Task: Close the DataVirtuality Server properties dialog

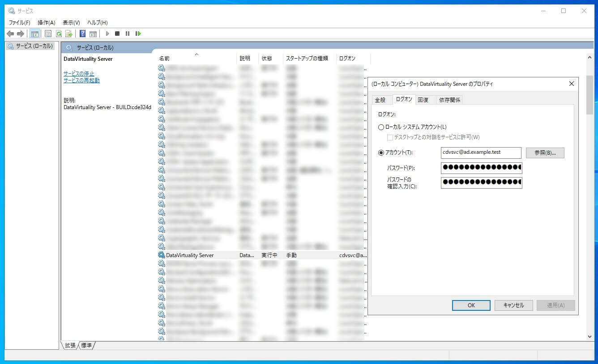Action: [x=571, y=84]
